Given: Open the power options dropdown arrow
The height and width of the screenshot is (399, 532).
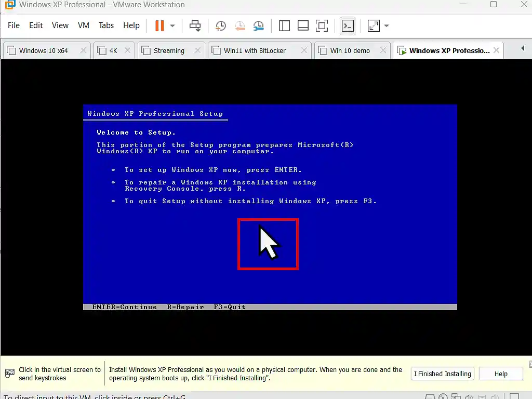Looking at the screenshot, I should click(x=171, y=25).
